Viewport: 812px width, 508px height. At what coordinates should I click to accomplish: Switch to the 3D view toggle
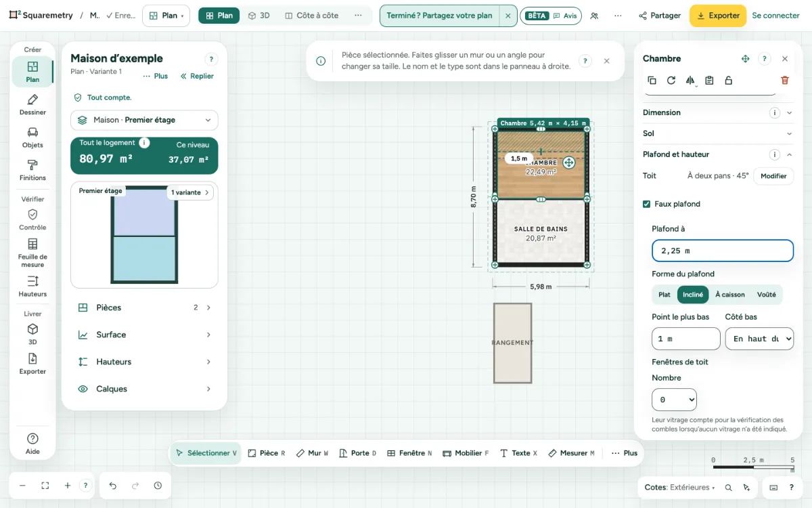[x=258, y=16]
